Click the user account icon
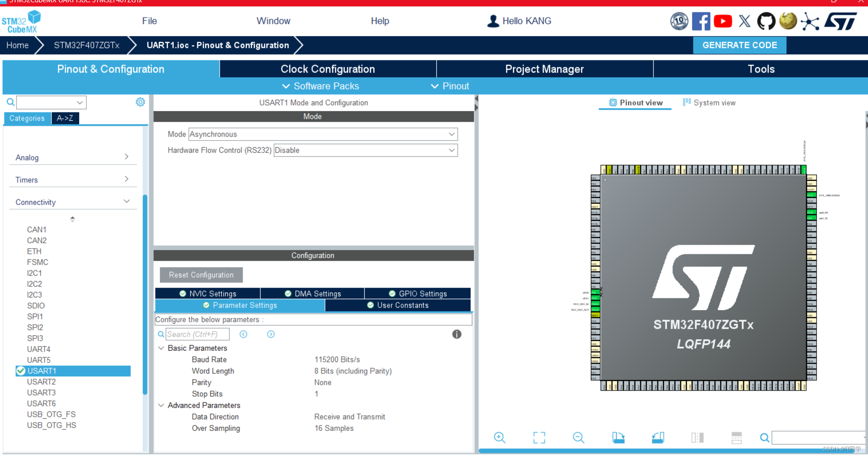Viewport: 868px width, 456px height. (493, 21)
